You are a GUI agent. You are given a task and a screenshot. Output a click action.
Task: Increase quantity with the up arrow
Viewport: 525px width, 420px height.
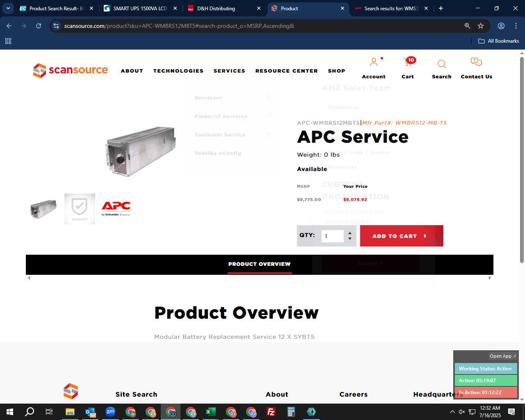[350, 233]
